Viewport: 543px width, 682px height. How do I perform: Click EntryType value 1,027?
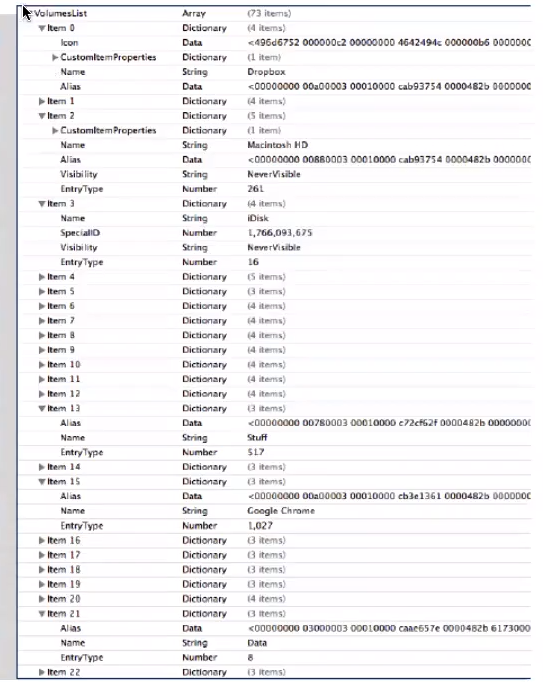point(260,526)
